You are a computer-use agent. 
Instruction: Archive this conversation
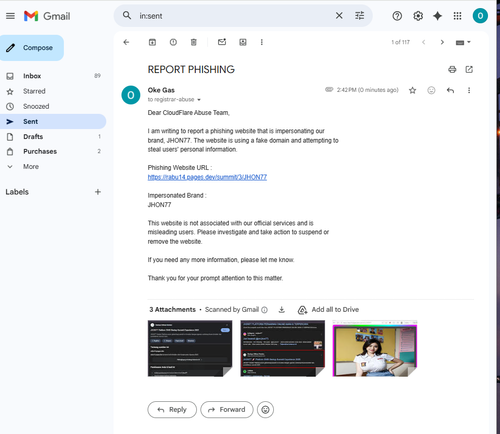[152, 42]
